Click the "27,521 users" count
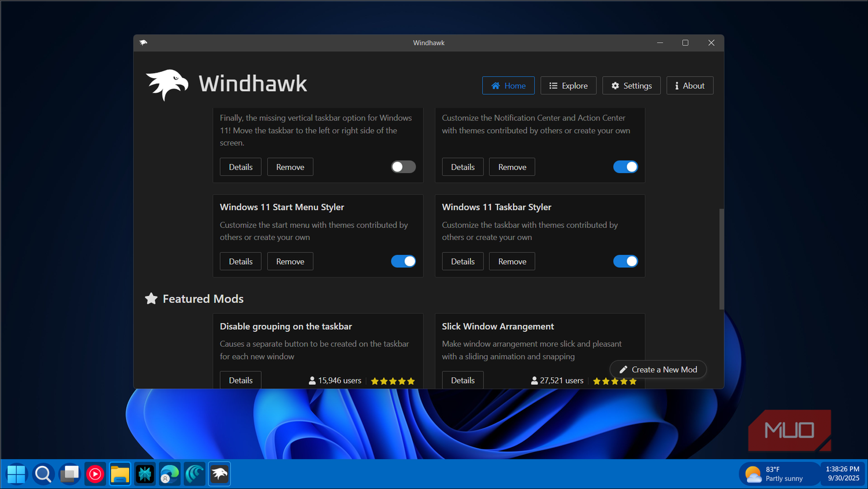Viewport: 868px width, 489px height. tap(557, 381)
